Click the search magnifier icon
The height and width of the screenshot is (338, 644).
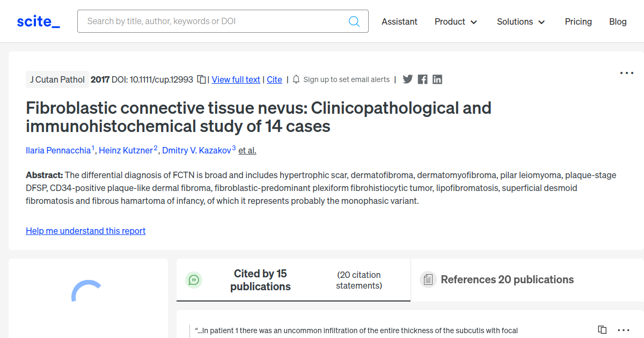[x=354, y=21]
